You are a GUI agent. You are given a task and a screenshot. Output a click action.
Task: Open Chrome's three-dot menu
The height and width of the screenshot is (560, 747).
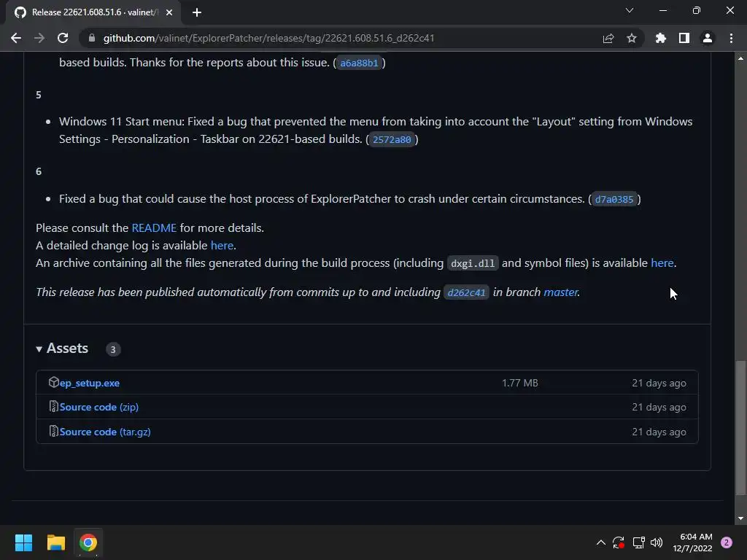731,38
